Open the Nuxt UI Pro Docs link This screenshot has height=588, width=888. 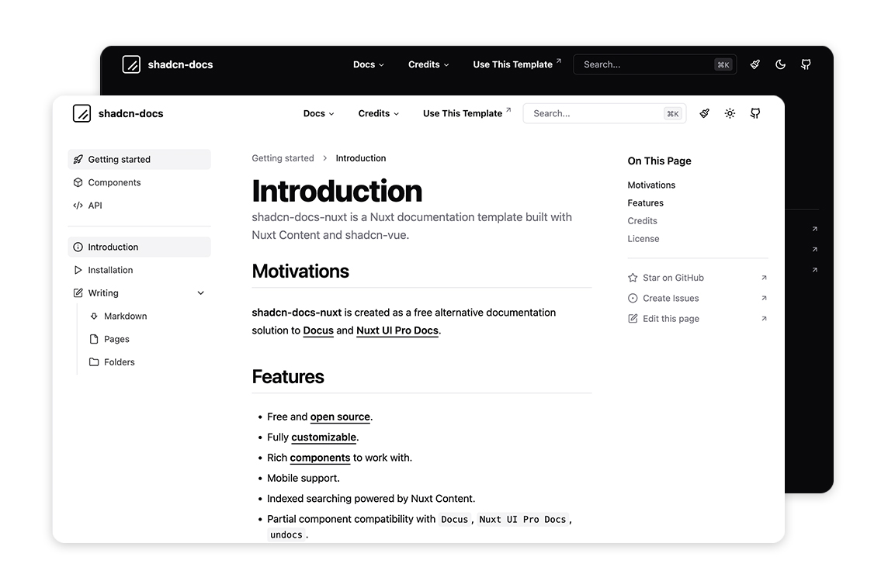point(397,330)
